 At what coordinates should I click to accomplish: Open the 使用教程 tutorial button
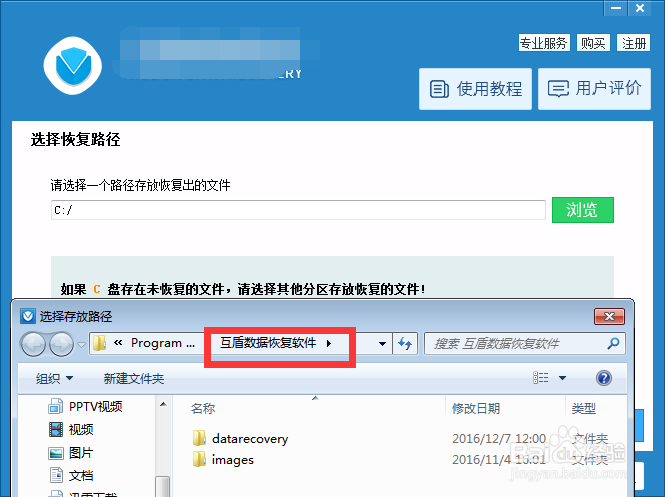coord(475,89)
